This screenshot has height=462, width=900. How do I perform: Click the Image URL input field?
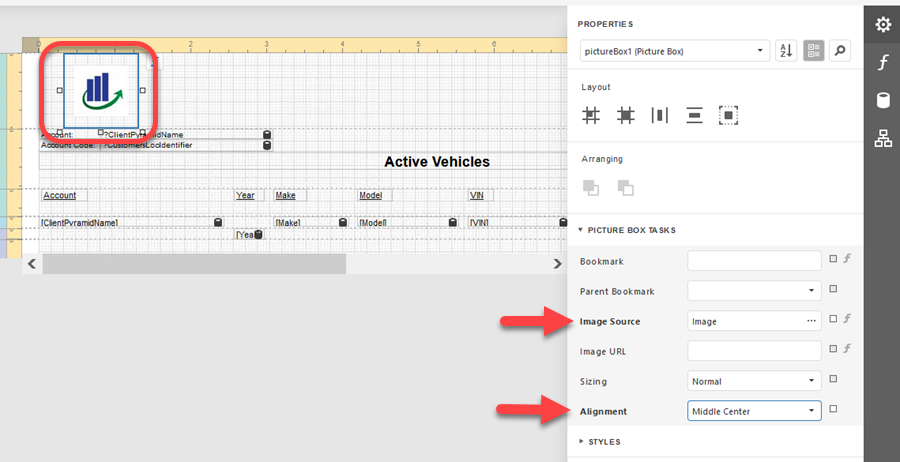click(x=754, y=351)
